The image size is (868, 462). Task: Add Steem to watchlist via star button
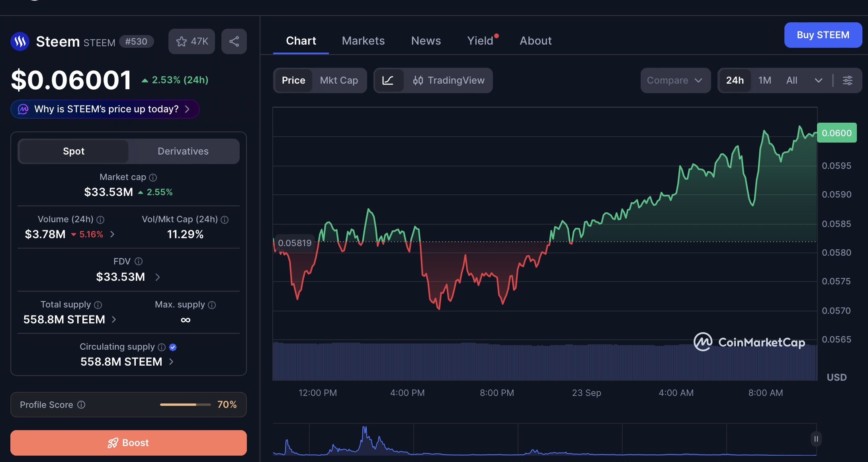click(192, 41)
